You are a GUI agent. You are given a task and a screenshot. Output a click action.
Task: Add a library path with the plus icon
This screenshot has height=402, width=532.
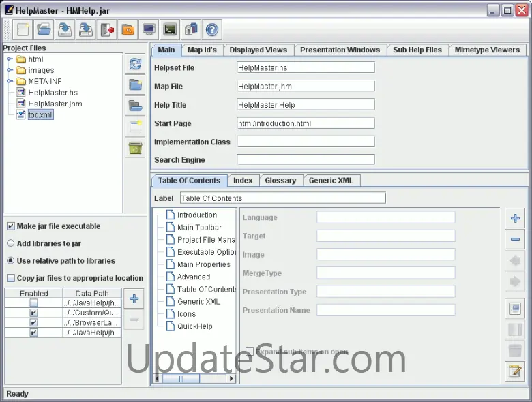(x=134, y=298)
